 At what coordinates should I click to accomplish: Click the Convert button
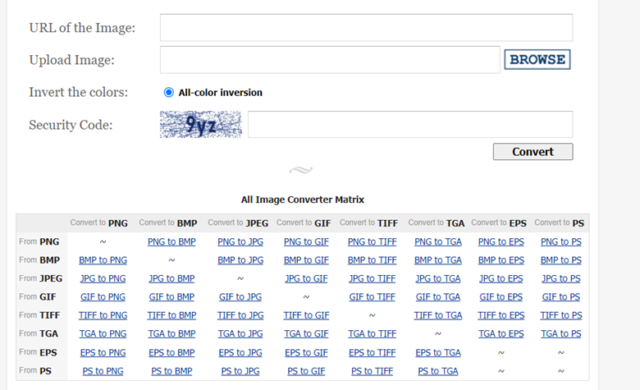click(533, 152)
